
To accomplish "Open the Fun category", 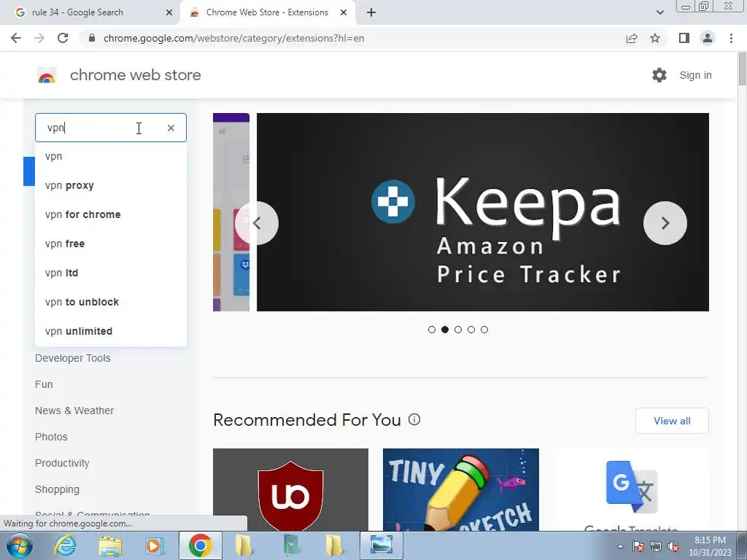I will click(x=44, y=384).
